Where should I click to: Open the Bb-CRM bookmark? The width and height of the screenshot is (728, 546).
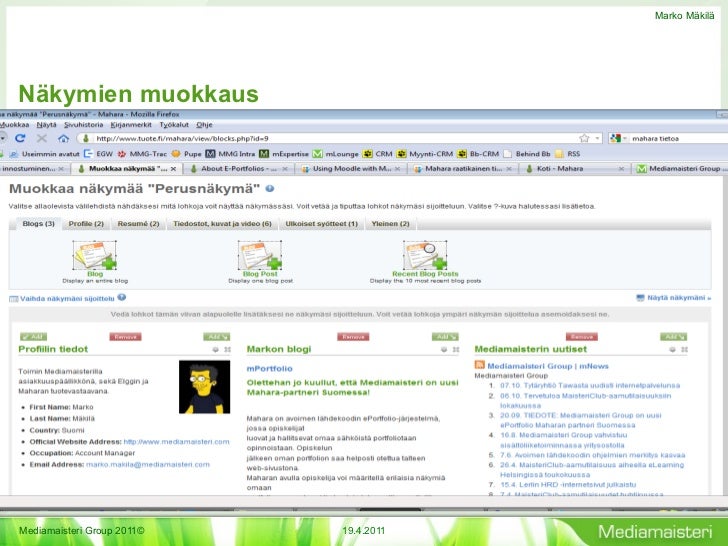pyautogui.click(x=478, y=154)
